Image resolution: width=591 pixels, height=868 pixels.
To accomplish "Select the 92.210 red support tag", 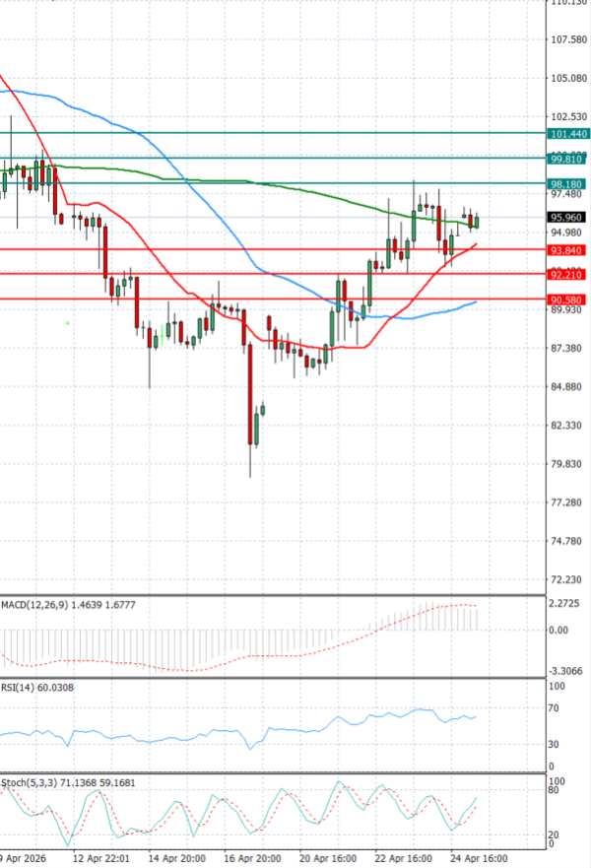I will point(568,275).
